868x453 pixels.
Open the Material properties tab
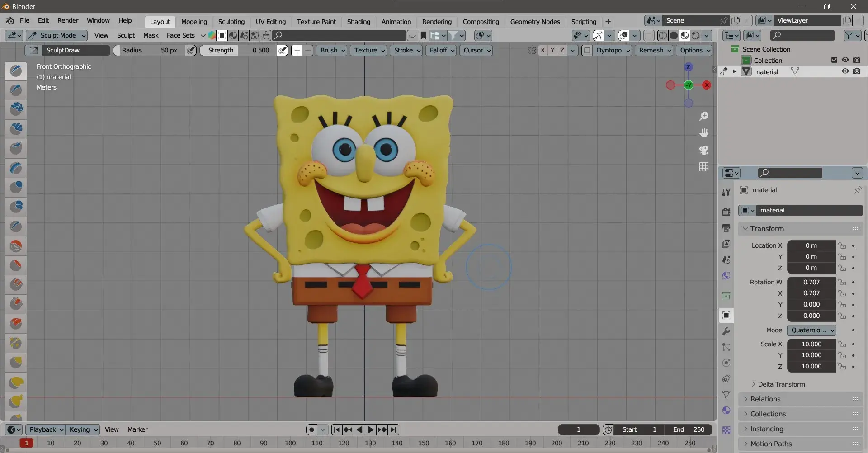click(x=726, y=410)
